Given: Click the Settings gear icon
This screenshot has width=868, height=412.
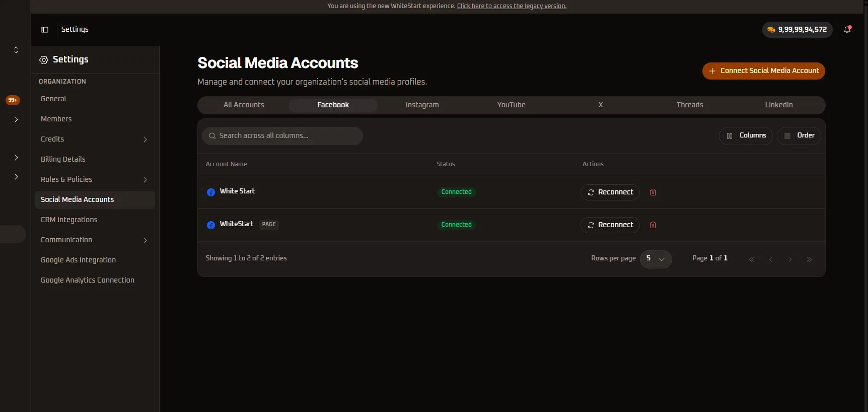Looking at the screenshot, I should (44, 60).
